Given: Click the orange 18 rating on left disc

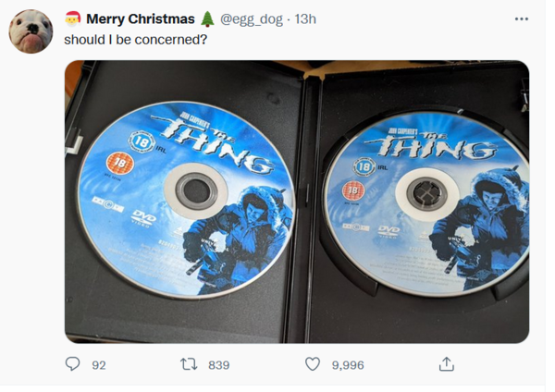Looking at the screenshot, I should (120, 163).
